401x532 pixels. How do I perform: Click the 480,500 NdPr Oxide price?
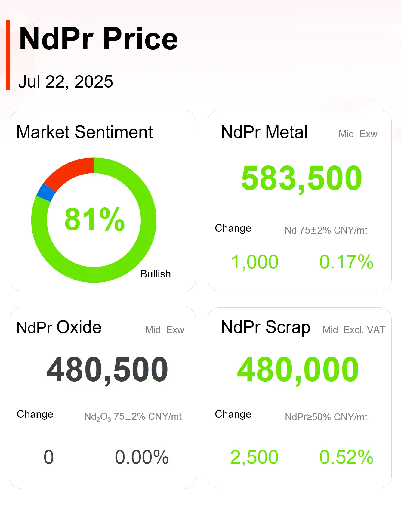tap(107, 370)
